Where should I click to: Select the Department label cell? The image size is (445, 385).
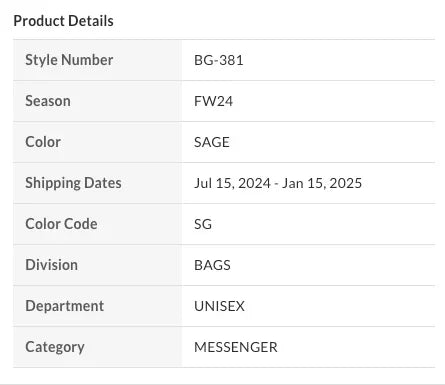point(98,306)
